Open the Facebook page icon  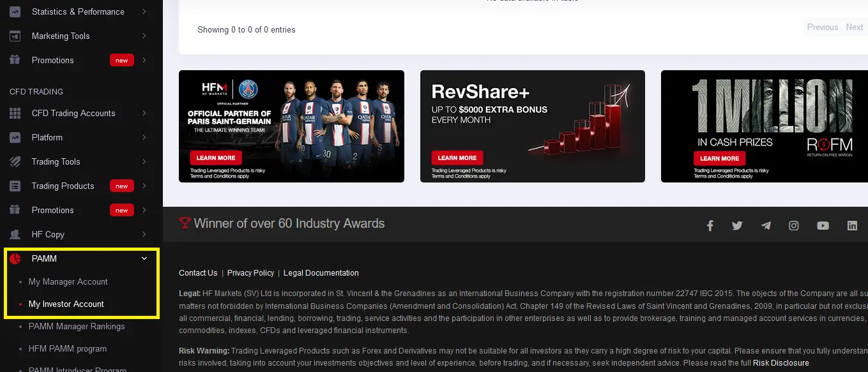(x=710, y=225)
